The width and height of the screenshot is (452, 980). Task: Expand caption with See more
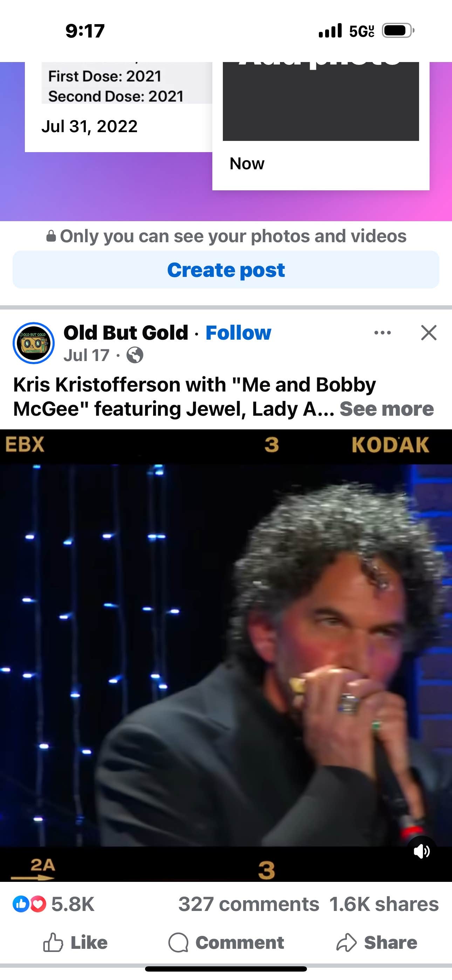point(386,409)
